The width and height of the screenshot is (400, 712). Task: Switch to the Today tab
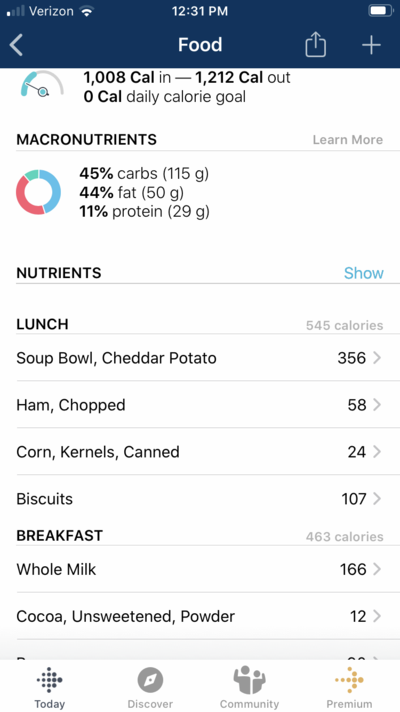tap(49, 688)
